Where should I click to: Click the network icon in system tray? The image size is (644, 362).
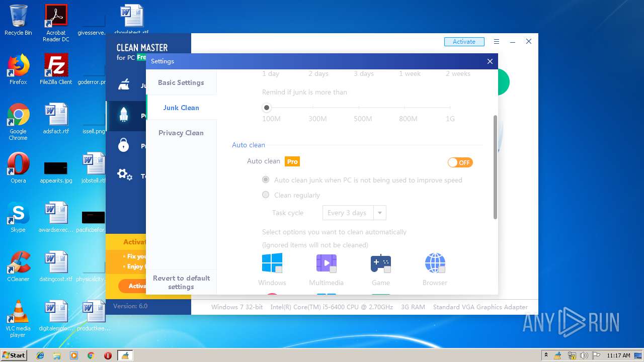point(572,355)
